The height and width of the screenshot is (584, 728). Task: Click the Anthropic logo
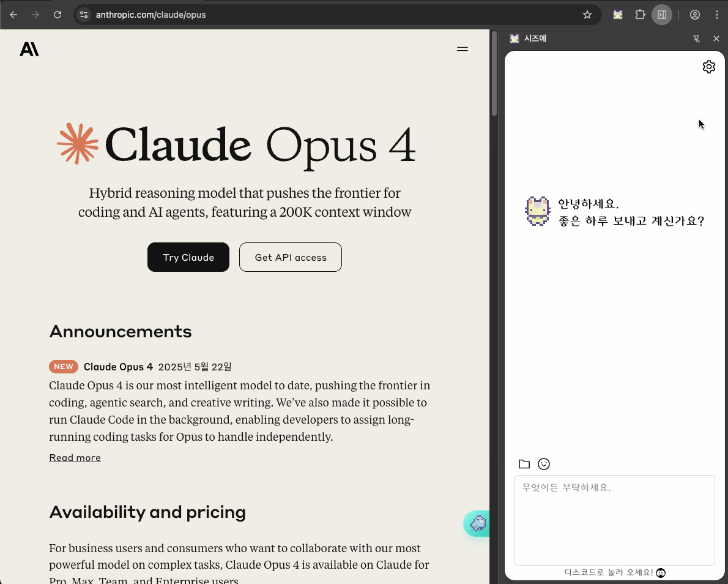29,49
